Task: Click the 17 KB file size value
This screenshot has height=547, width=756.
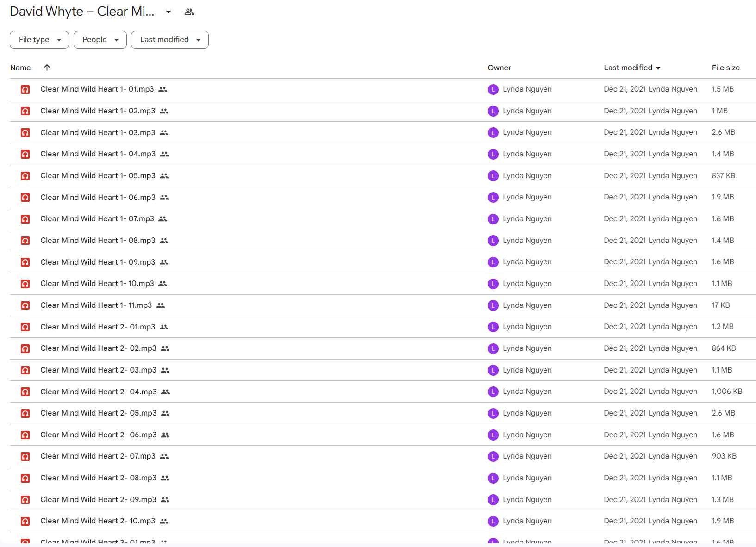Action: point(721,305)
